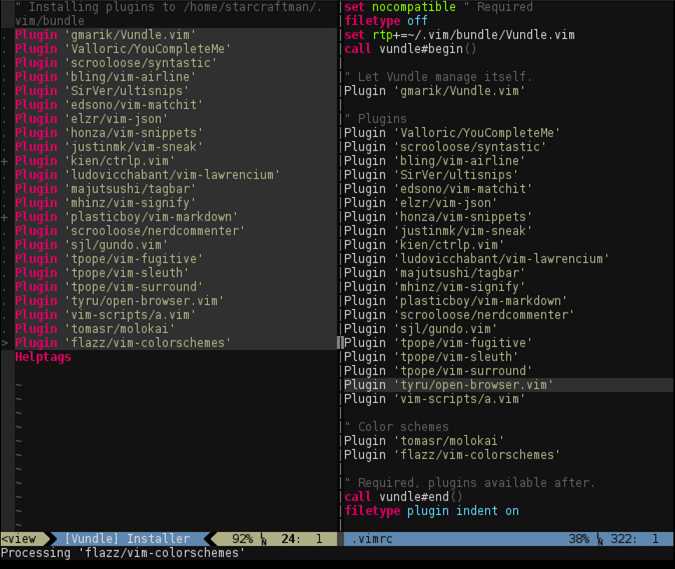Select 'plasticboy/vim-markdown' in the installer list
This screenshot has height=569, width=675.
click(x=127, y=216)
